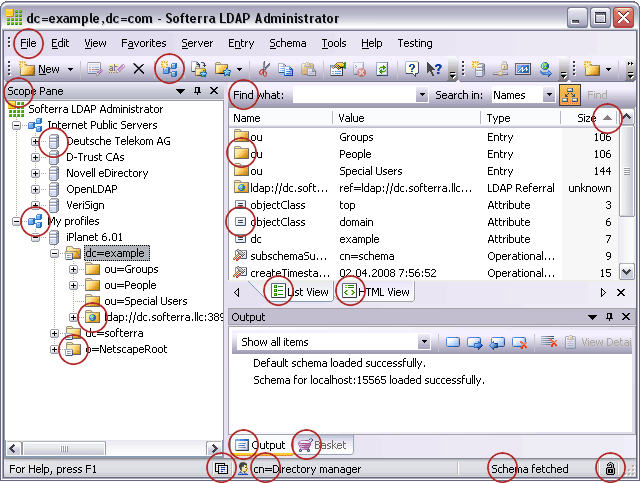
Task: Click the clear output red X lines icon
Action: tap(549, 341)
